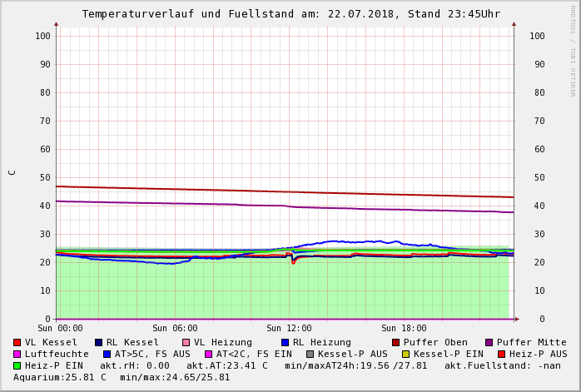Select the Heiz-P AUS legend swatch
Image resolution: width=581 pixels, height=392 pixels.
coord(501,354)
